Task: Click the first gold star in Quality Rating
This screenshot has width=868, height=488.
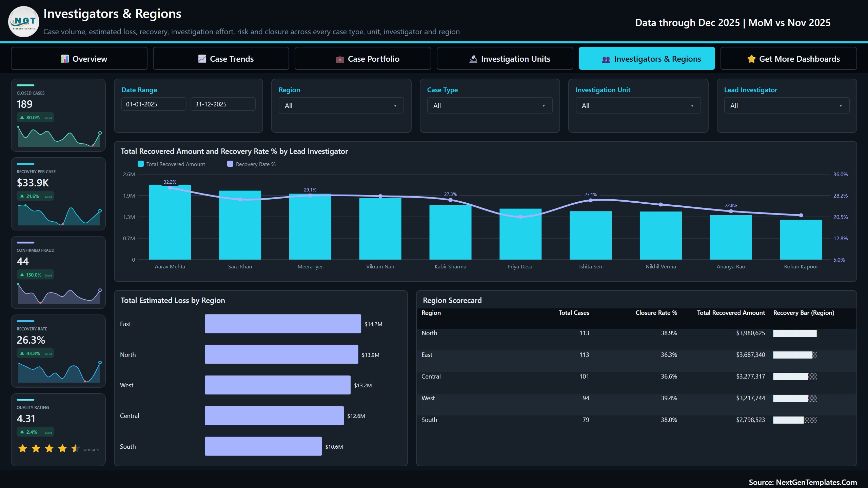Action: coord(23,449)
